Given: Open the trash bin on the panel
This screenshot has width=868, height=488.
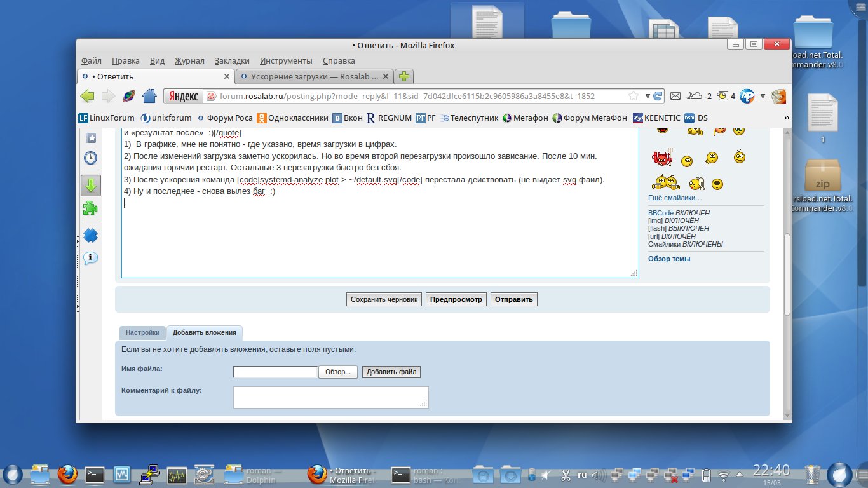Looking at the screenshot, I should [813, 475].
